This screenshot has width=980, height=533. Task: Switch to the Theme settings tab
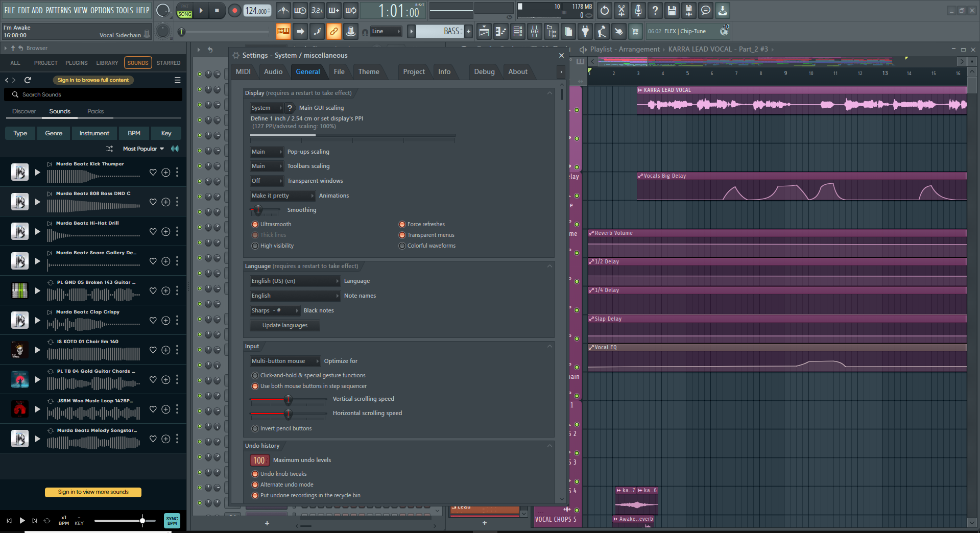(x=369, y=71)
